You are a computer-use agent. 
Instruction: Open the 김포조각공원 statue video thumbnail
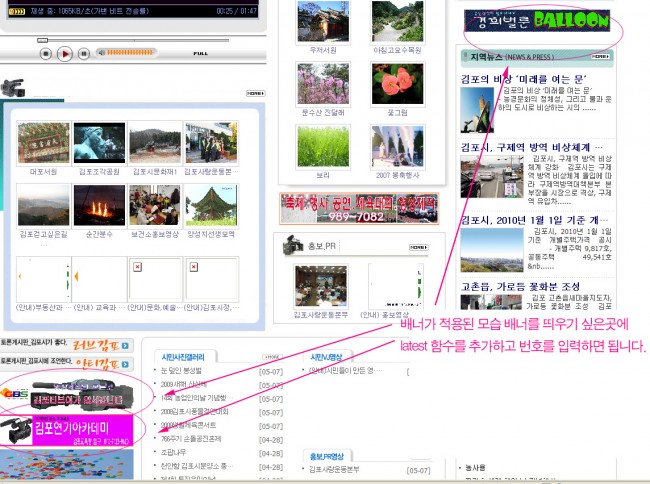pyautogui.click(x=99, y=143)
